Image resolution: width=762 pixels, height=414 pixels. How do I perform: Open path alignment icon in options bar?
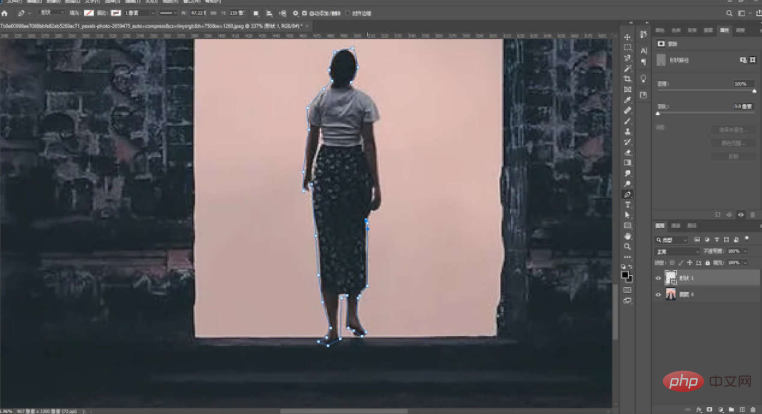click(x=269, y=13)
